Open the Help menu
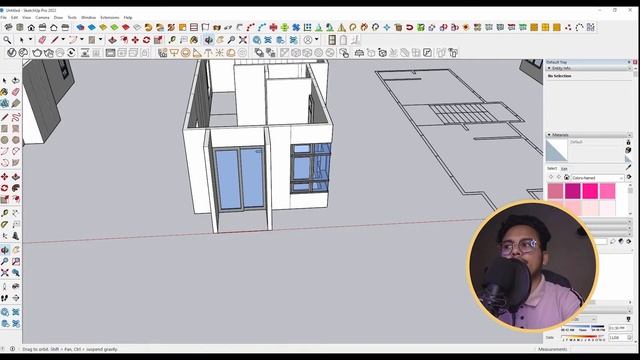This screenshot has height=360, width=640. [x=128, y=18]
